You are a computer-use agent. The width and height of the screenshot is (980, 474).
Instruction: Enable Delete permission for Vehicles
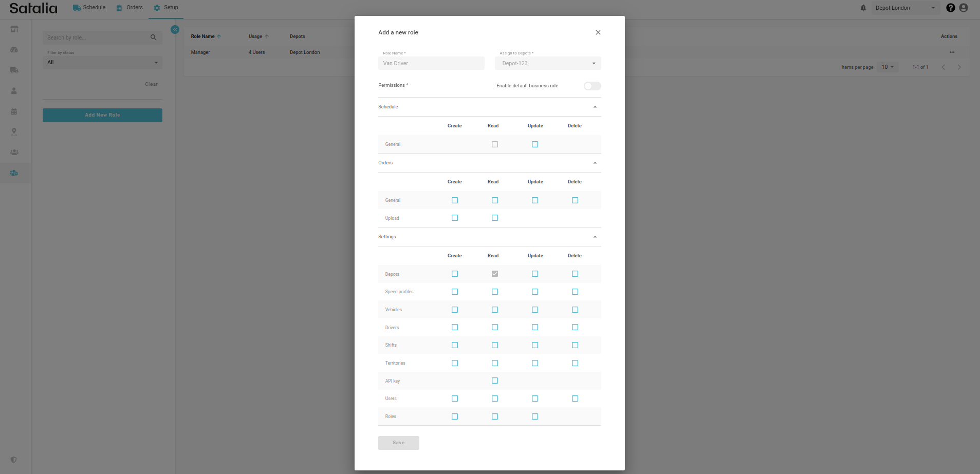coord(575,310)
